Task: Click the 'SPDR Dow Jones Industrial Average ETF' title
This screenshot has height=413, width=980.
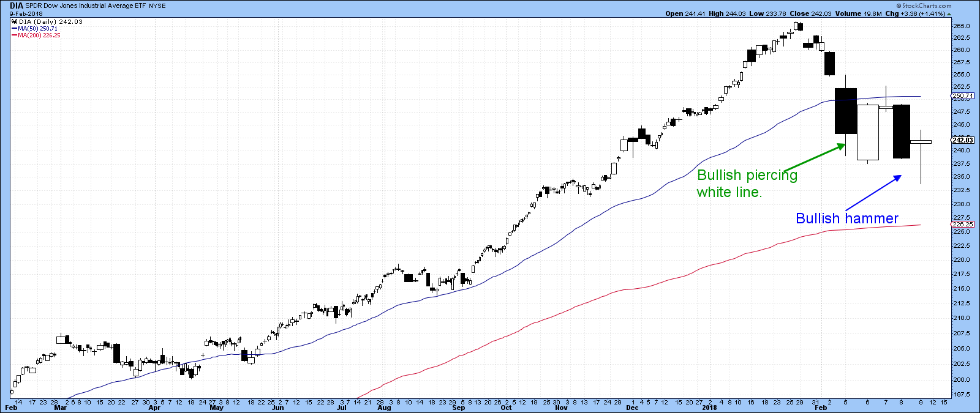Action: point(85,6)
